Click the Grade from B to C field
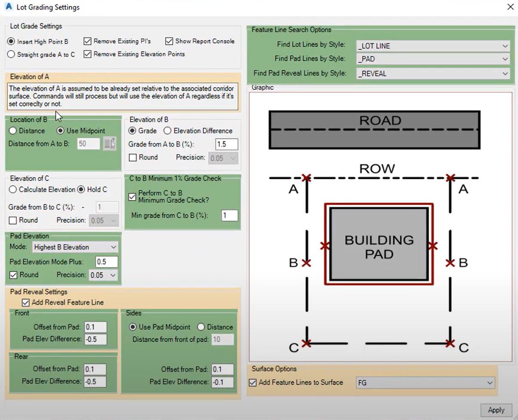This screenshot has width=518, height=420. [107, 207]
